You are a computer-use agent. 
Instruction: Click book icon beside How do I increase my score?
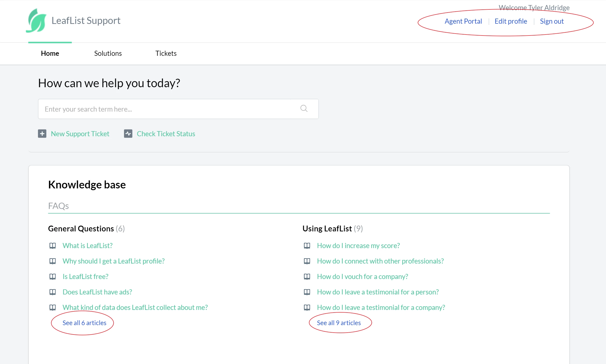pos(307,246)
